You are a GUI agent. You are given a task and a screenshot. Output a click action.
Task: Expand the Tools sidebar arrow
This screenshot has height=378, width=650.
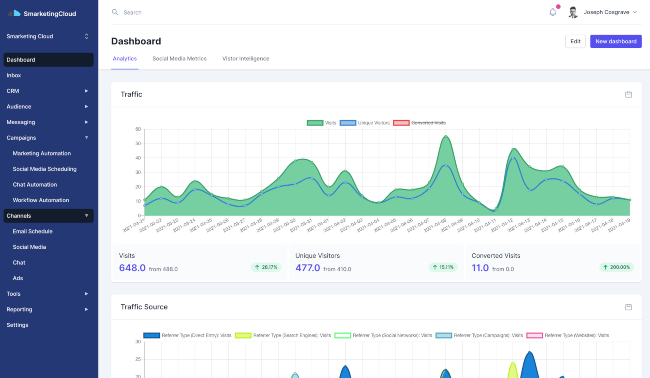[86, 294]
